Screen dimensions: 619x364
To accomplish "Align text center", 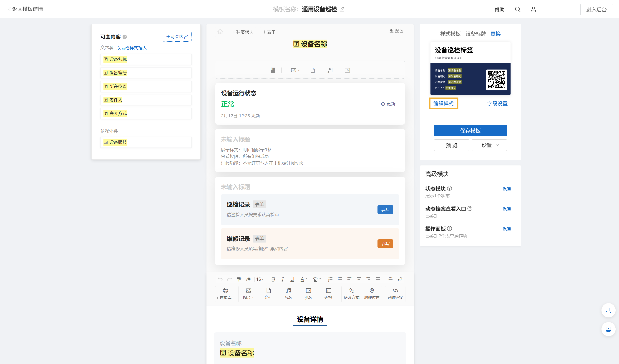I will [359, 279].
